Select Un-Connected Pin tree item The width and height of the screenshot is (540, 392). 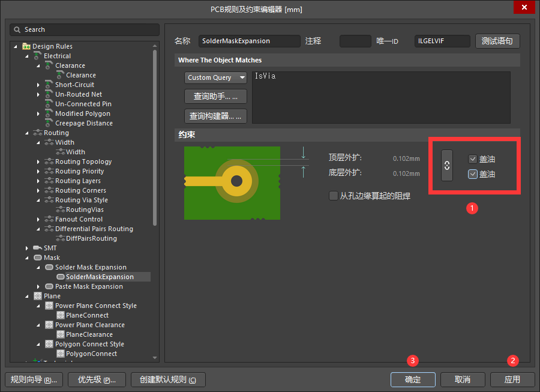click(83, 104)
